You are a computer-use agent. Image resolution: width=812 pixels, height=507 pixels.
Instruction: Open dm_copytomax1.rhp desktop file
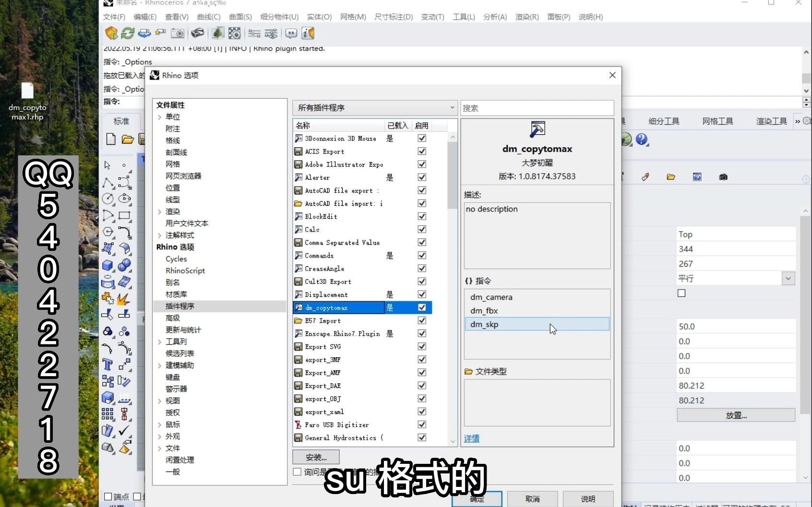pos(27,101)
